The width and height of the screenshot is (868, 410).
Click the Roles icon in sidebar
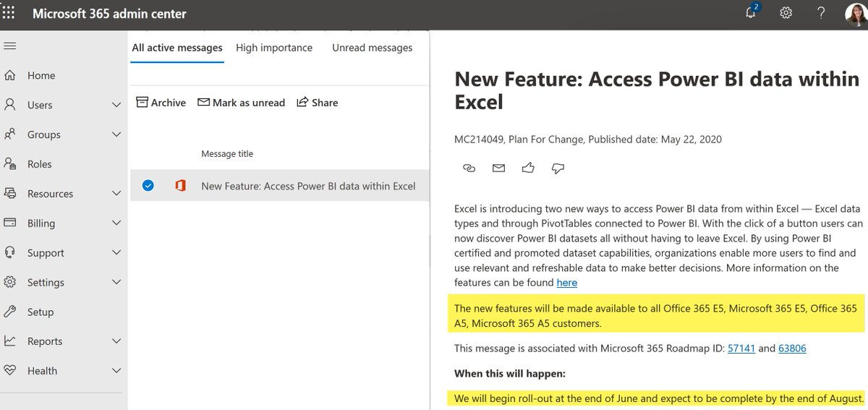10,164
